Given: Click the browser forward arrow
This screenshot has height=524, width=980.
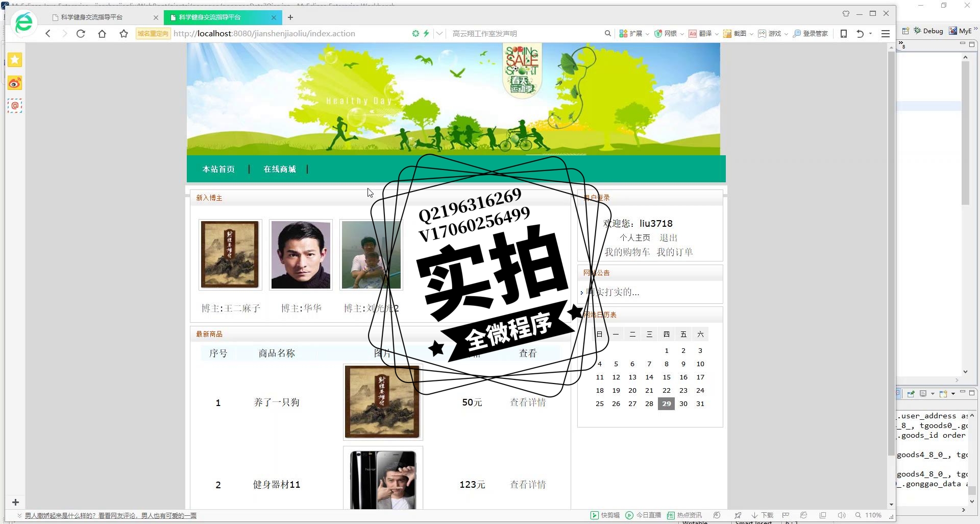Looking at the screenshot, I should [64, 34].
